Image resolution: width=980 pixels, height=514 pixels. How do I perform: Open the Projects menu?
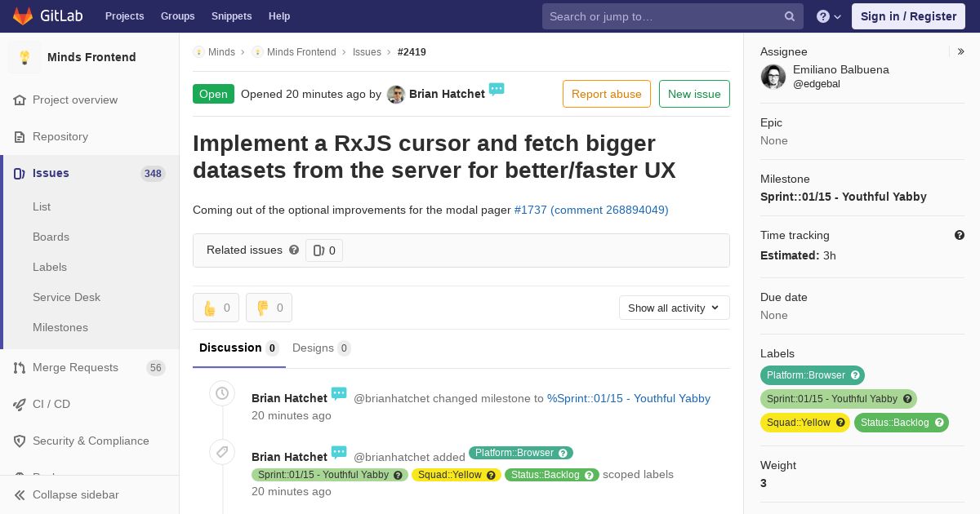(x=124, y=16)
